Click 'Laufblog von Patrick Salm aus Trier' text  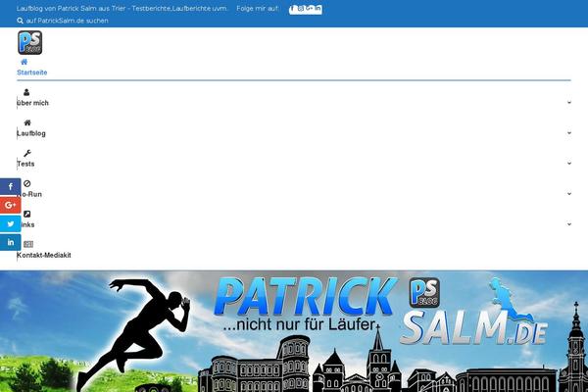point(72,8)
